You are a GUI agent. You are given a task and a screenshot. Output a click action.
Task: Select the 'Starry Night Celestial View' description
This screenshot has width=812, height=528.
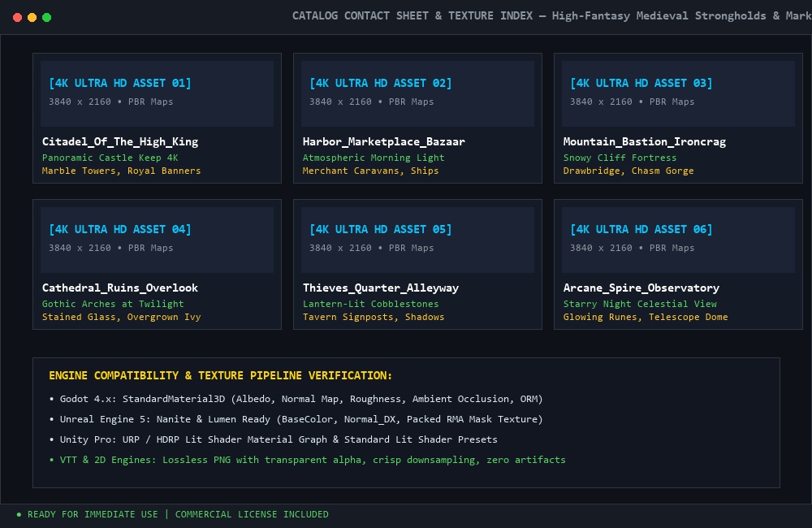640,304
